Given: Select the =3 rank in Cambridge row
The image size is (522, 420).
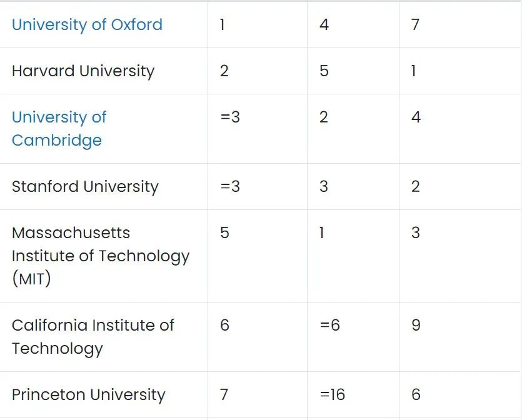Looking at the screenshot, I should [x=230, y=117].
